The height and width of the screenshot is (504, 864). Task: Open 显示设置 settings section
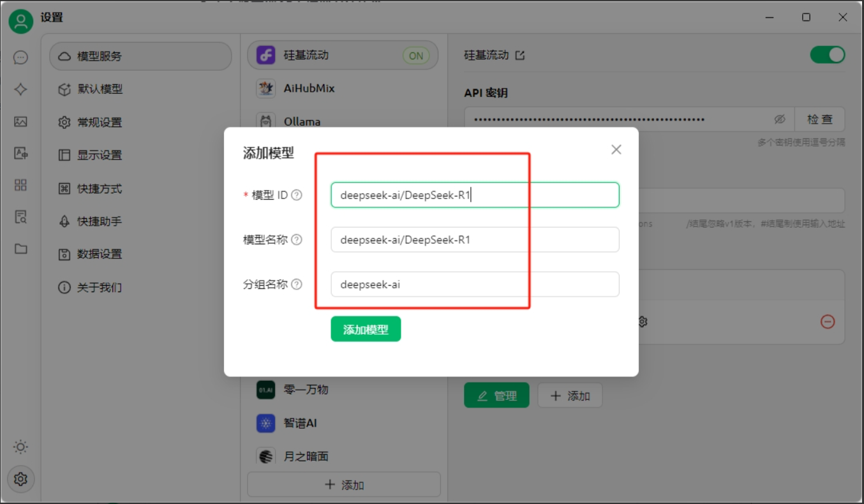pyautogui.click(x=140, y=155)
